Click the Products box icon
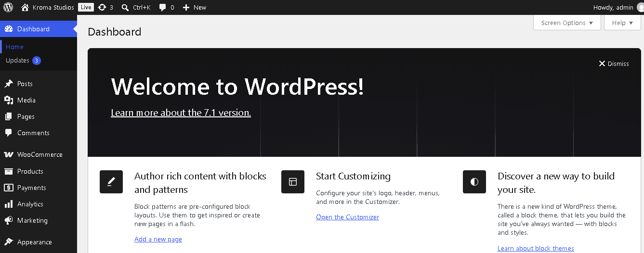Viewport: 644px width, 253px height. (8, 171)
